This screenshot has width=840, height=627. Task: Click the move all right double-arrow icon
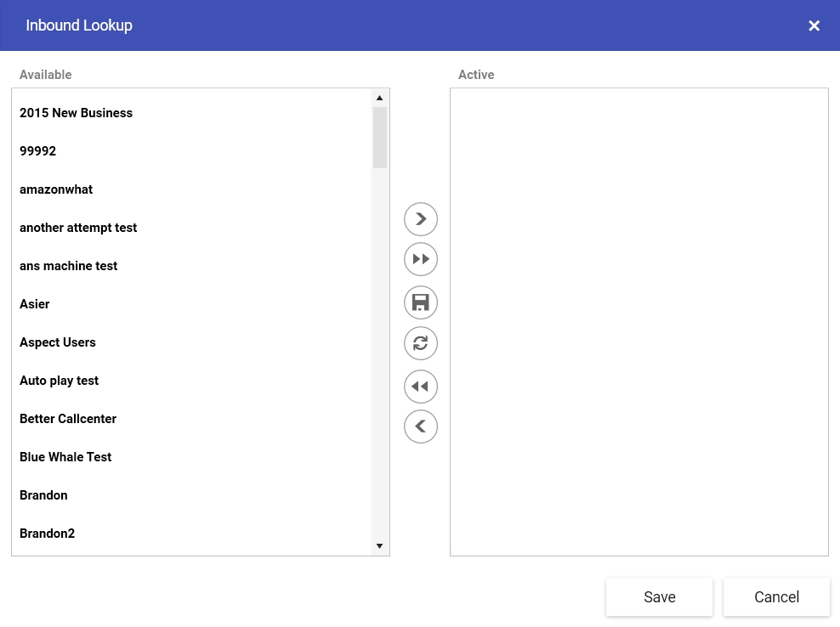pos(421,259)
